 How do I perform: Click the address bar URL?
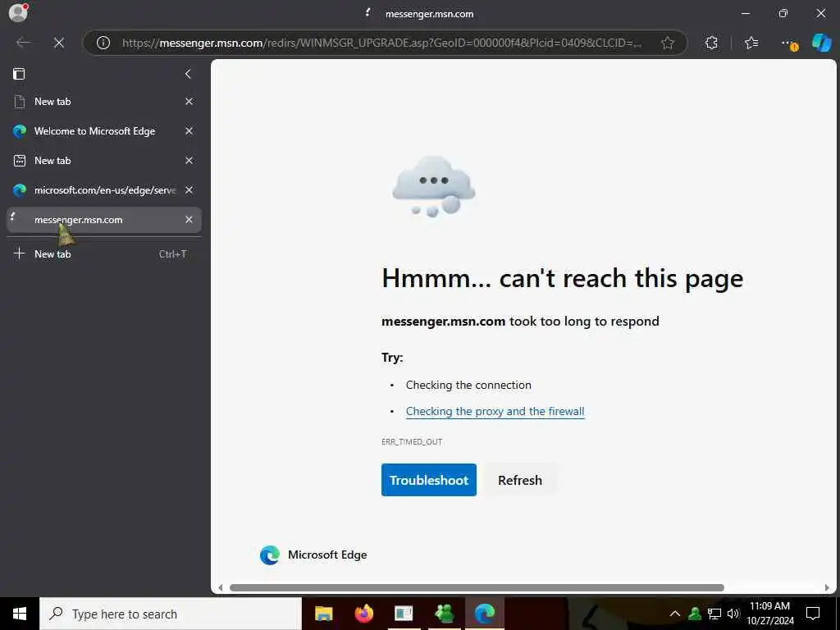381,43
